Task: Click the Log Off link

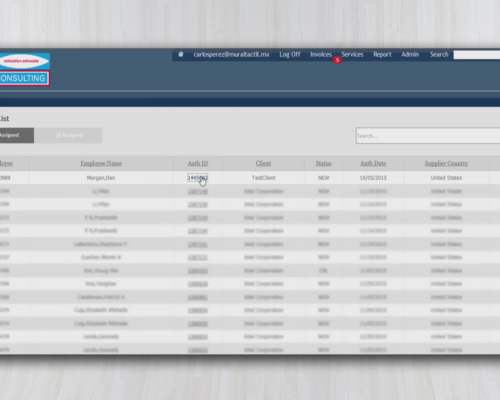Action: pyautogui.click(x=290, y=54)
